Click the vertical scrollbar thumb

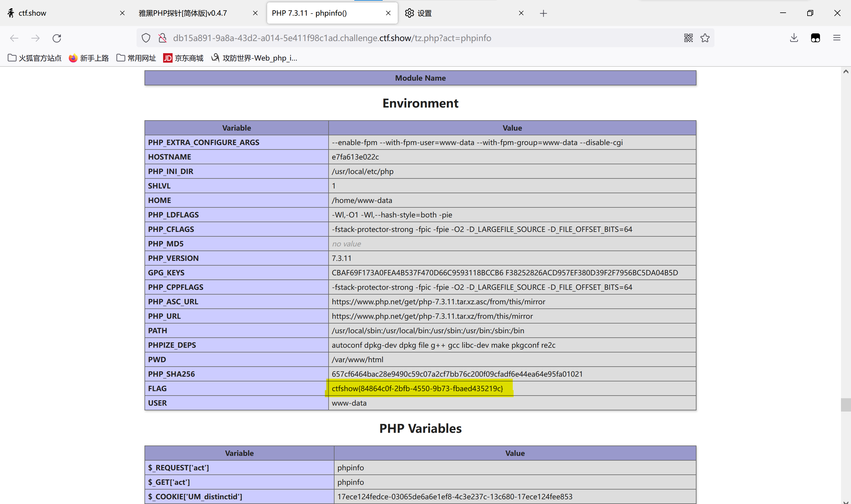[846, 405]
